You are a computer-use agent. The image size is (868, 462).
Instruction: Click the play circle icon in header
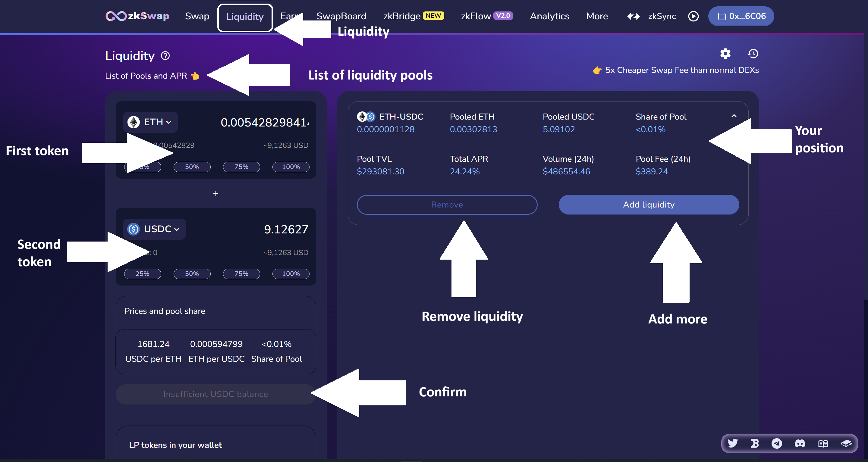click(x=693, y=16)
